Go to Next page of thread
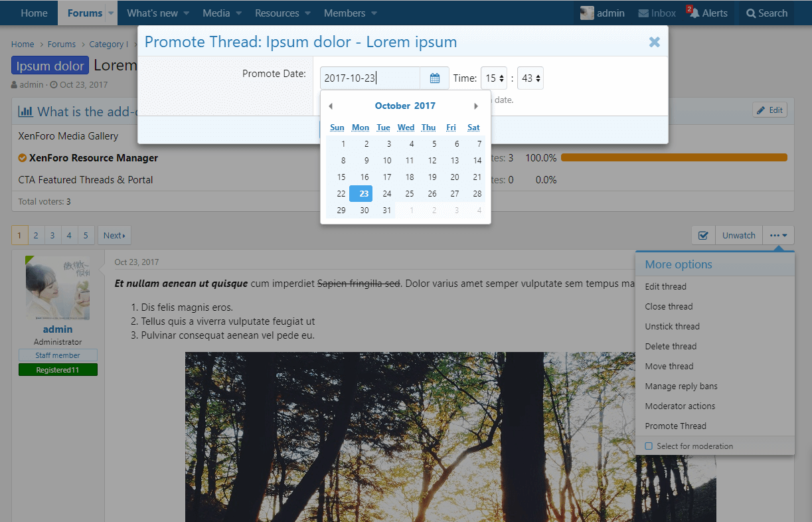812x522 pixels. click(114, 235)
